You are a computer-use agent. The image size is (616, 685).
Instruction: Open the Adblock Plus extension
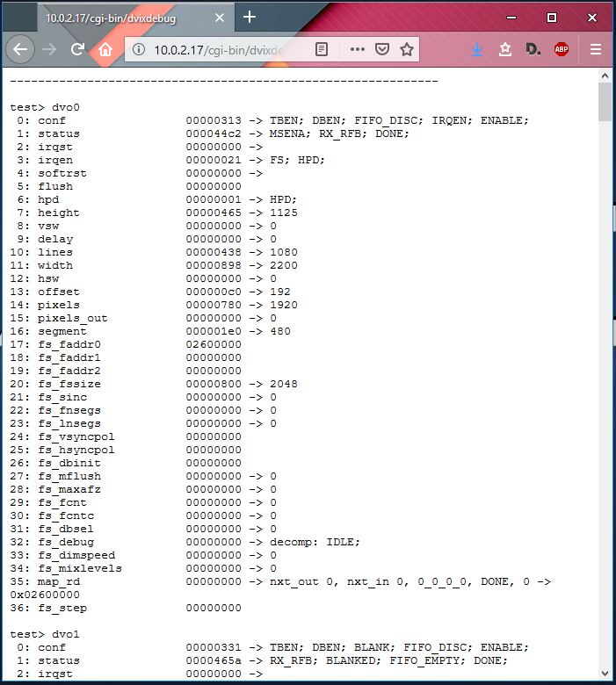[x=562, y=49]
